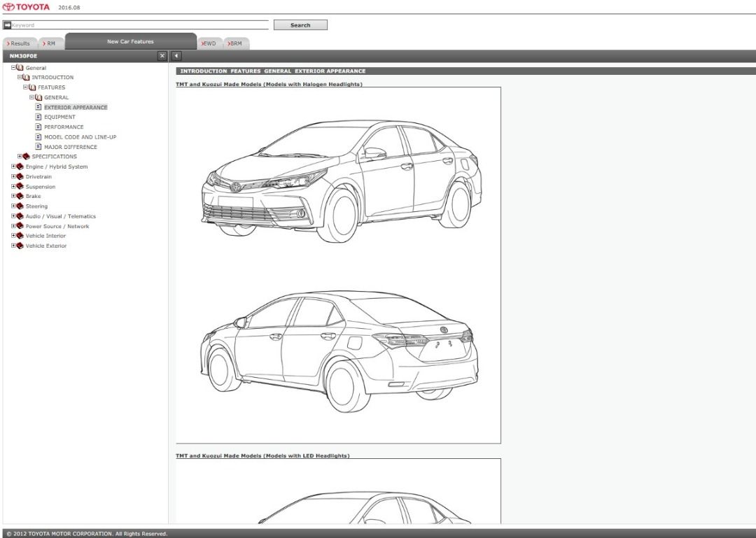The width and height of the screenshot is (756, 538).
Task: Switch to the EWD tab
Action: (x=209, y=43)
